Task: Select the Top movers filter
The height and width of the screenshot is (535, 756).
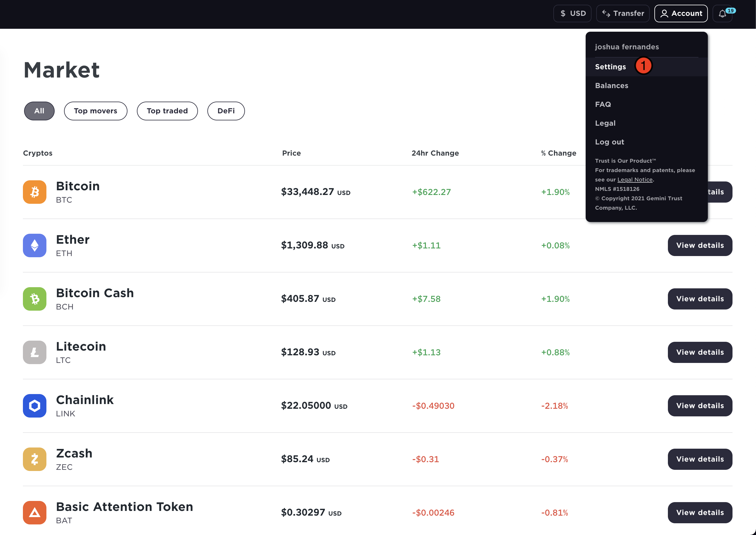Action: click(95, 111)
